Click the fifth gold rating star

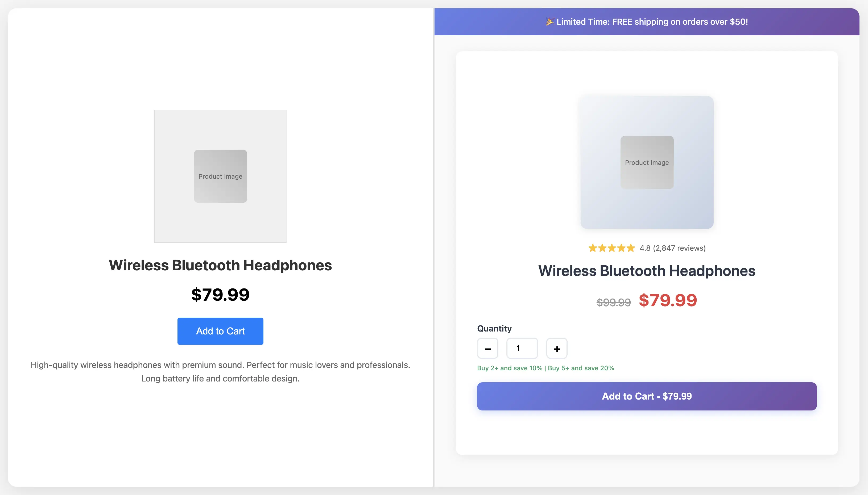(x=631, y=248)
